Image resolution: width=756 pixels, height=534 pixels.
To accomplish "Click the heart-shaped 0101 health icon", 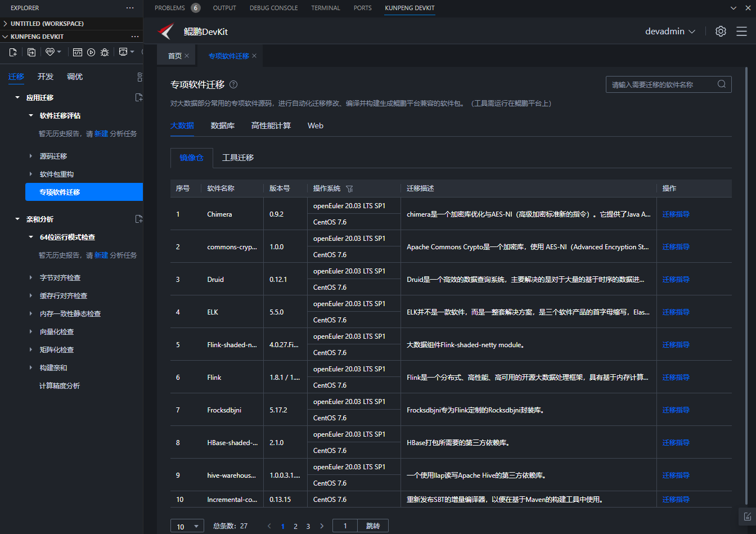I will 50,52.
